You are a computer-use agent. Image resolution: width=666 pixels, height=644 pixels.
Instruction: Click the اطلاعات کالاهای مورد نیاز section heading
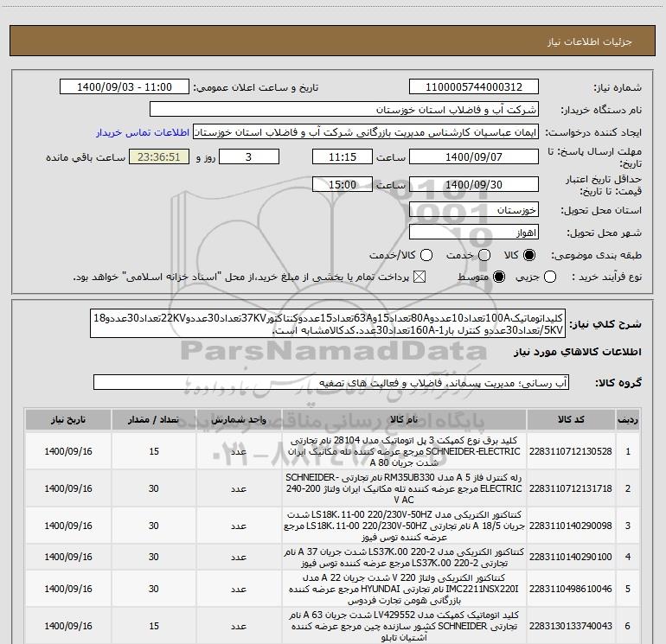578,353
